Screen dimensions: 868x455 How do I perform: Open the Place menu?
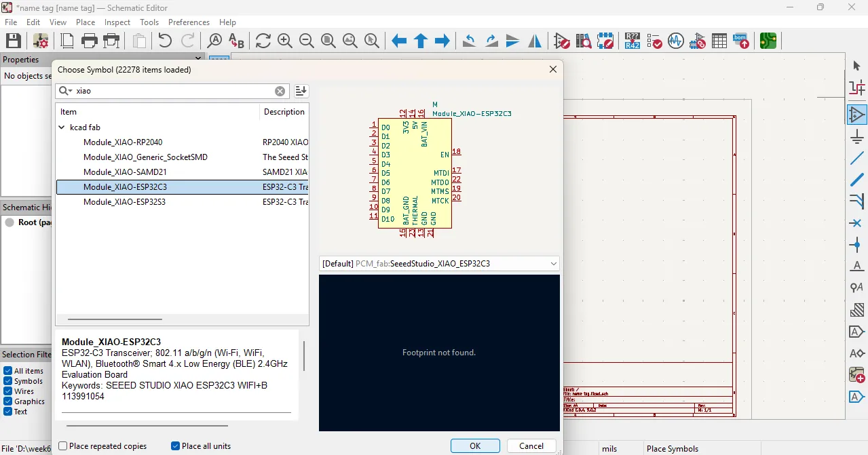(86, 22)
